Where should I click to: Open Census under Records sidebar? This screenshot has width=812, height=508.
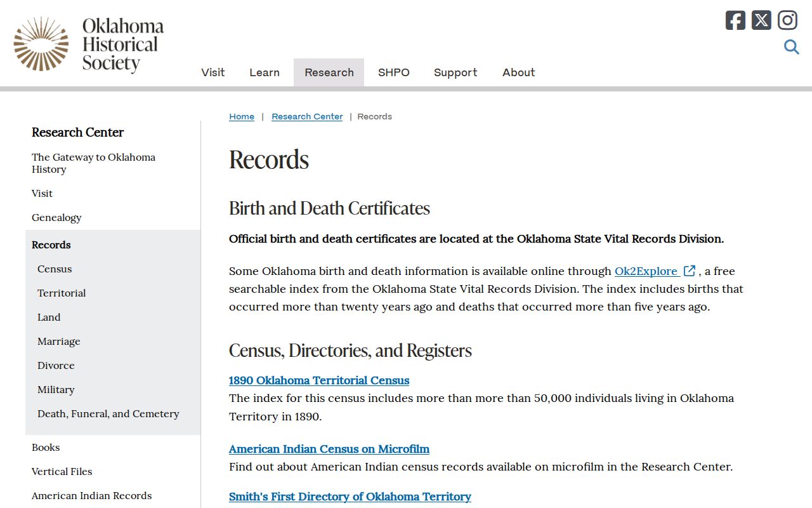[x=55, y=269]
